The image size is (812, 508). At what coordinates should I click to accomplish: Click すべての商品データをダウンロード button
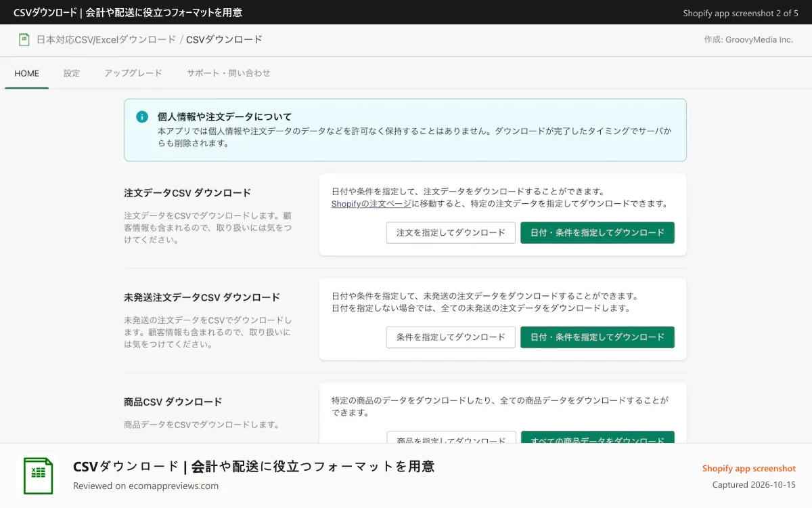pos(597,439)
